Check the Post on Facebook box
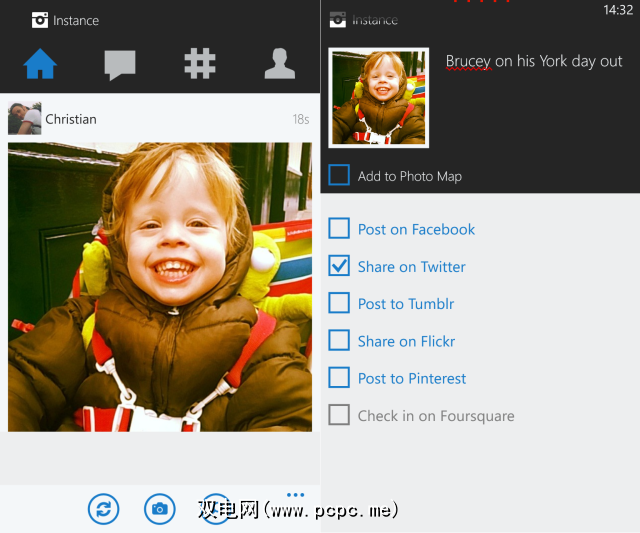Image resolution: width=640 pixels, height=533 pixels. point(339,228)
